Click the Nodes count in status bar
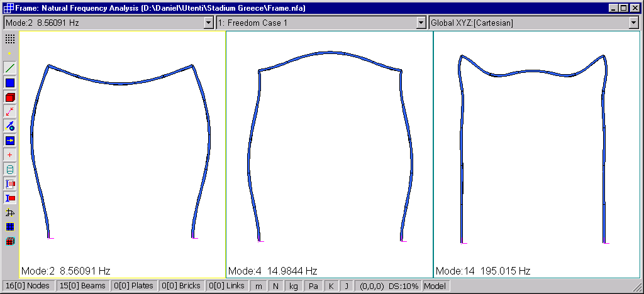This screenshot has height=294, width=644. pos(29,286)
